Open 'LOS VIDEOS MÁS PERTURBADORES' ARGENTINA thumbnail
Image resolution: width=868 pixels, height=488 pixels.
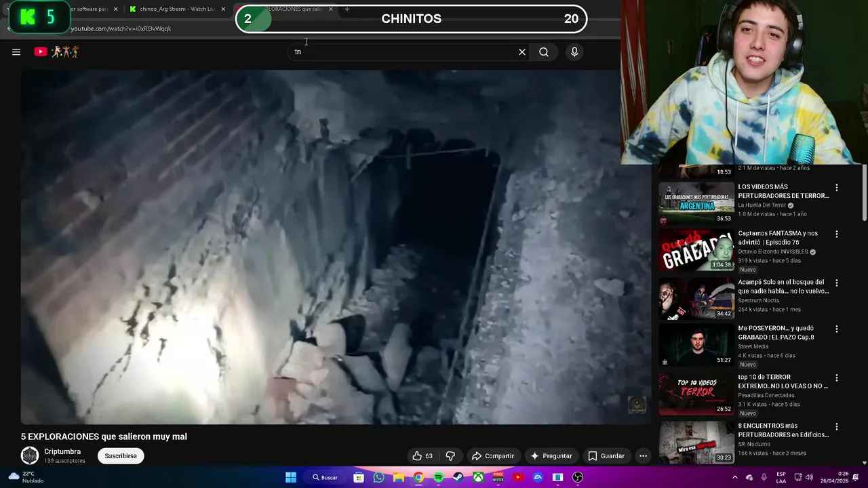pyautogui.click(x=696, y=203)
